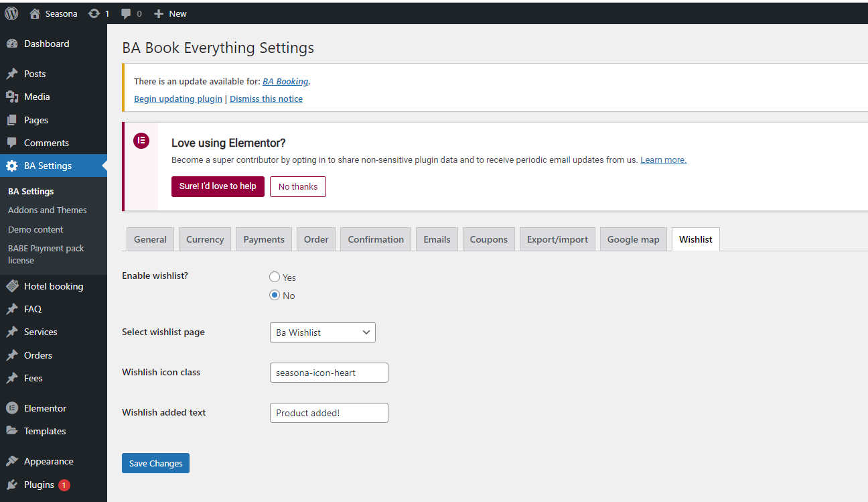This screenshot has height=502, width=868.
Task: Open the Seasona site home icon
Action: 35,13
